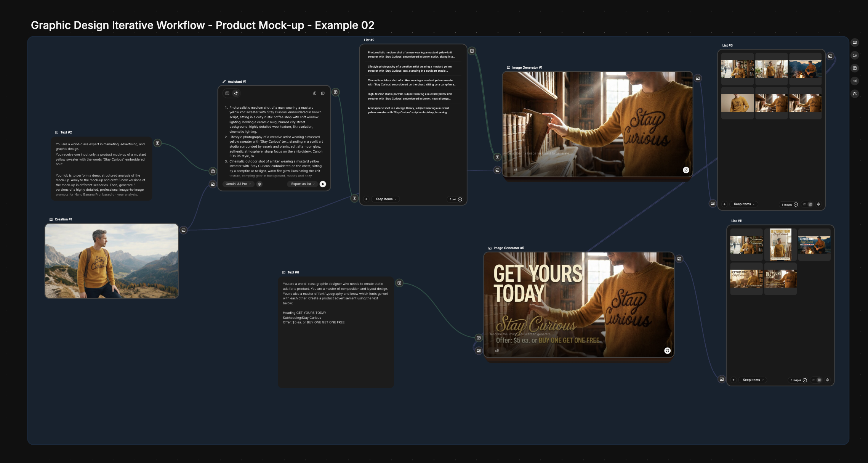The height and width of the screenshot is (463, 868).
Task: Click the x5 count on Image Generator #1
Action: pos(515,170)
